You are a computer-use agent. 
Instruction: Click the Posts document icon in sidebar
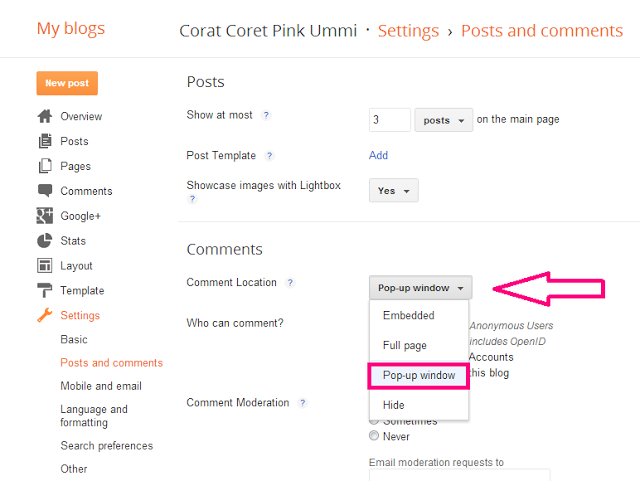(x=44, y=141)
